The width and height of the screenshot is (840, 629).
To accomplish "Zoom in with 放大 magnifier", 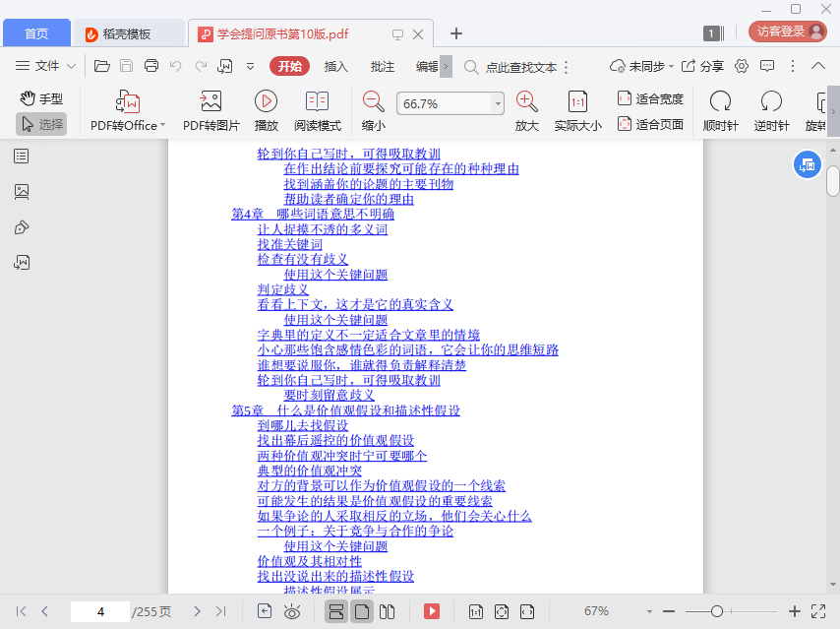I will [526, 111].
